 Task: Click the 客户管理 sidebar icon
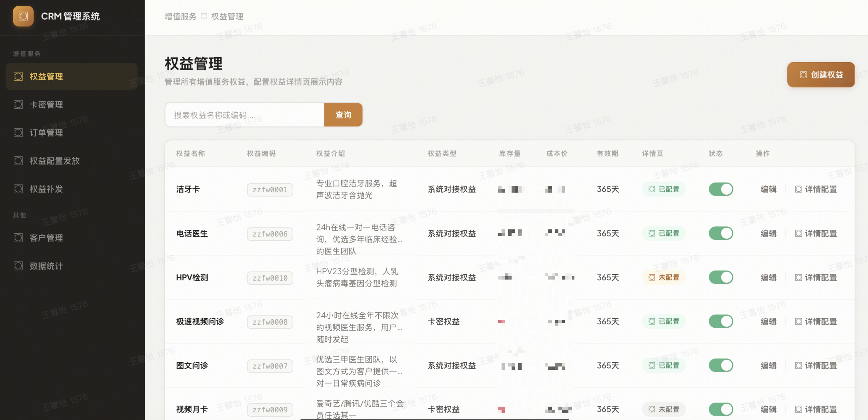18,238
